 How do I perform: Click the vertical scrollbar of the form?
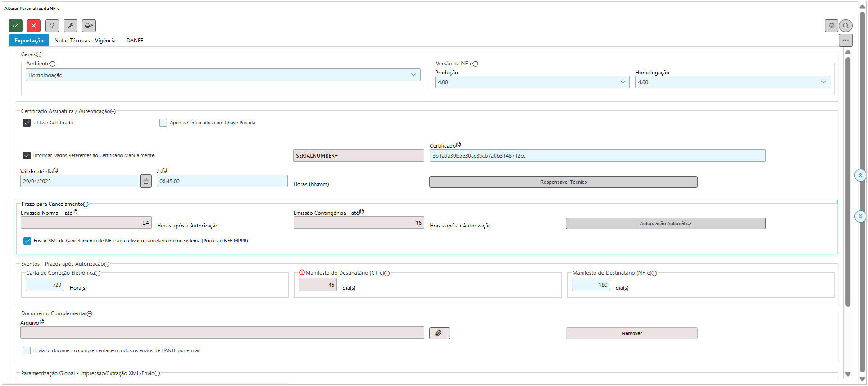(x=848, y=180)
